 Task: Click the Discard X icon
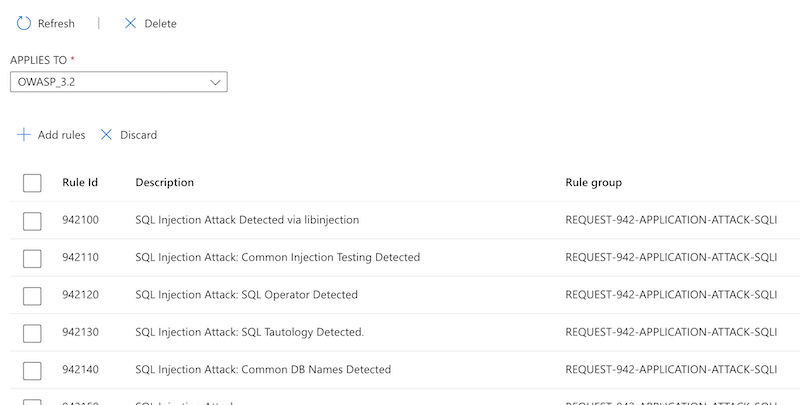(106, 135)
